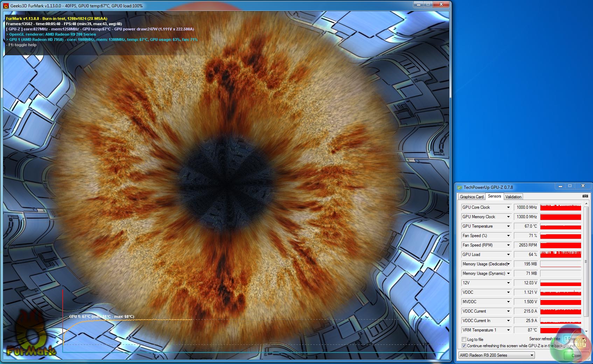Click the GPU-Z title bar app icon
This screenshot has width=593, height=364.
[x=460, y=187]
